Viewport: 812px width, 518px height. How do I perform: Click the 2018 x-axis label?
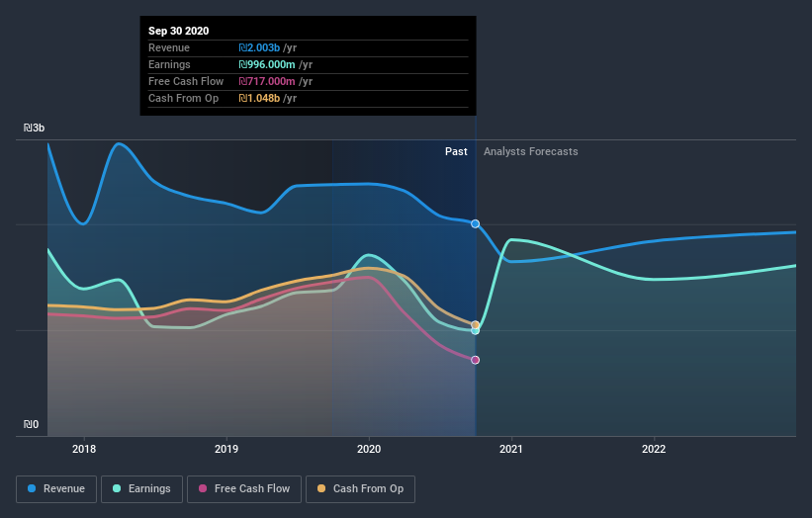[84, 449]
